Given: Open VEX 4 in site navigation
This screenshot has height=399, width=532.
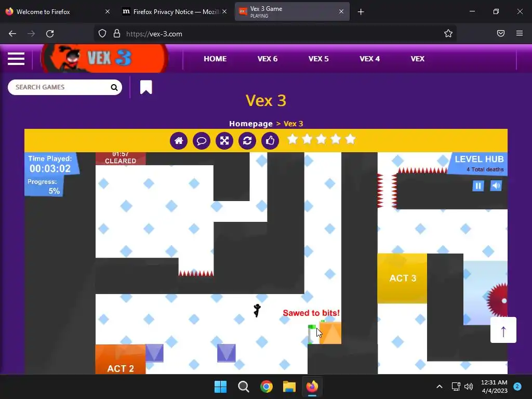Looking at the screenshot, I should pyautogui.click(x=369, y=59).
